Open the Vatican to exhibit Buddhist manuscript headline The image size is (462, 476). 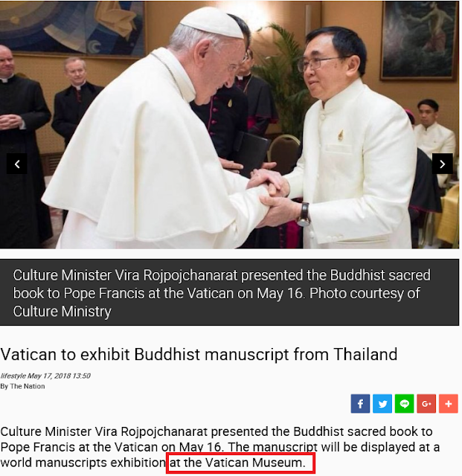coord(199,354)
